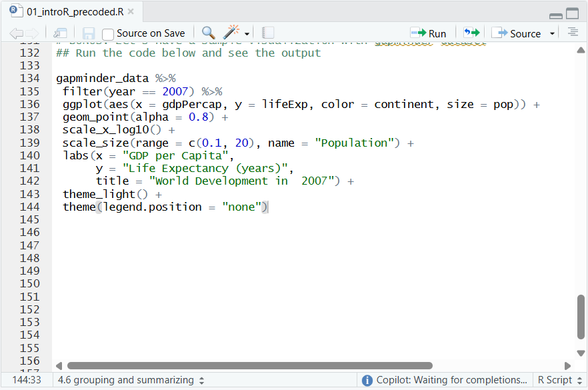Click the Save document floppy icon

[88, 33]
